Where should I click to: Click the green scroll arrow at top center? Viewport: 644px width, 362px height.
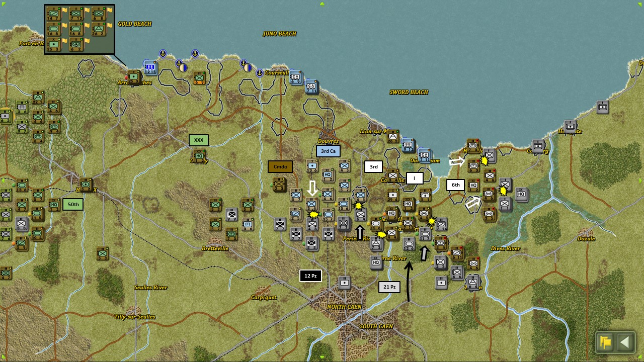tap(322, 4)
